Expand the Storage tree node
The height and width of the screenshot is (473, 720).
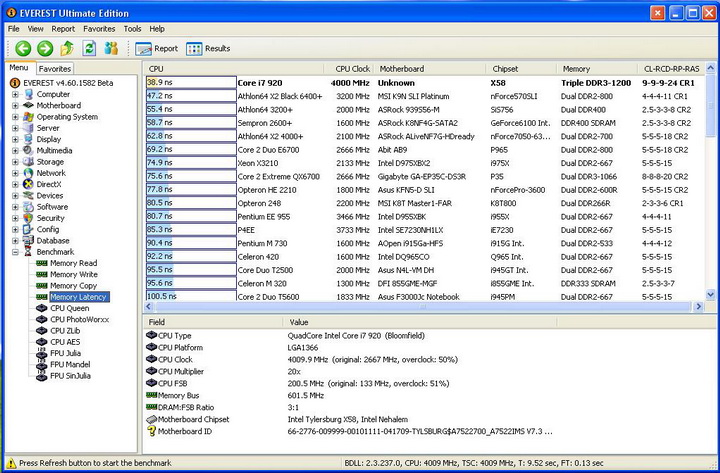15,162
